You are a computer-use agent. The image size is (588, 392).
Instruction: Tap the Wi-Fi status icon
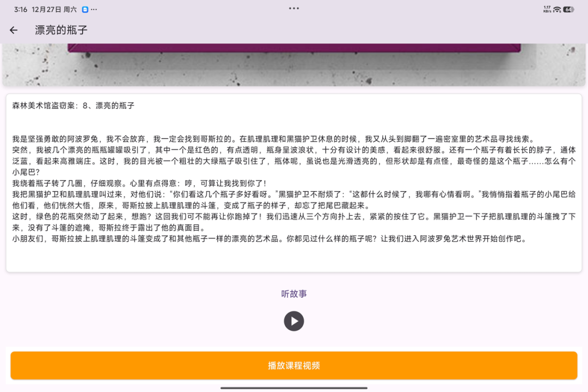557,9
